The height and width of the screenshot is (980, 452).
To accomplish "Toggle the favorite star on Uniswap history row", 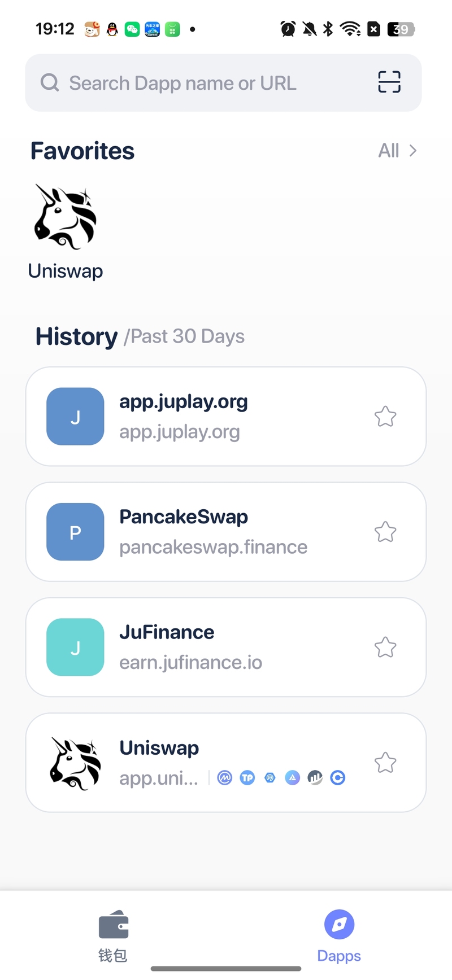I will click(385, 763).
